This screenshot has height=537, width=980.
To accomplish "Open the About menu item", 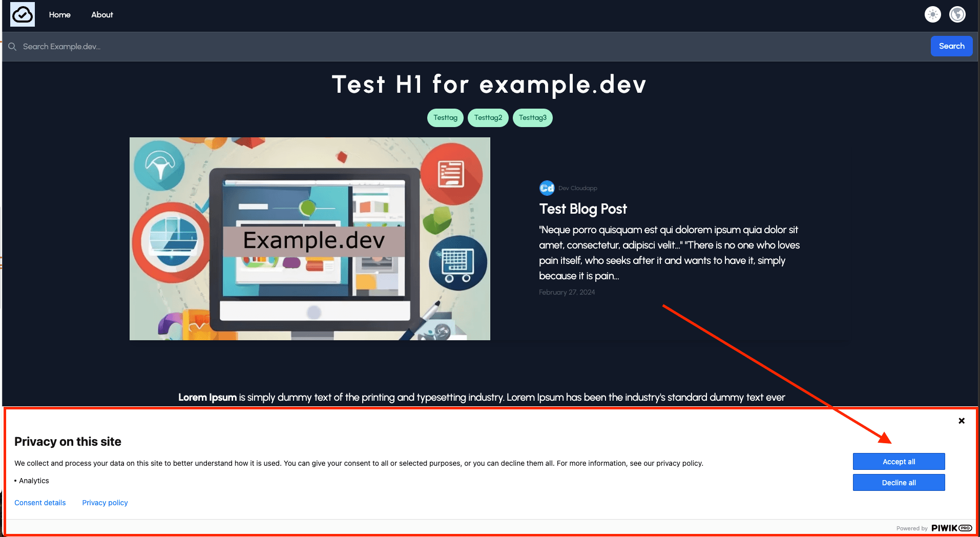I will pyautogui.click(x=102, y=15).
